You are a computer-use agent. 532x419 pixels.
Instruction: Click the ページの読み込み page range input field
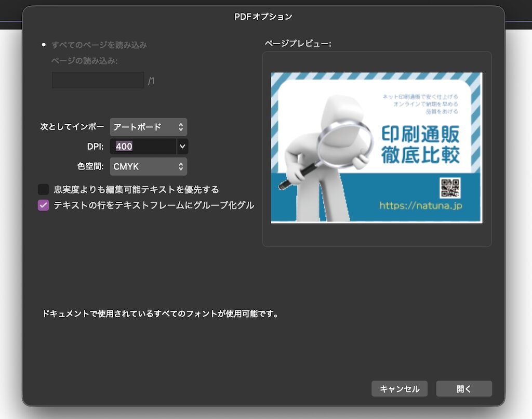pos(97,80)
